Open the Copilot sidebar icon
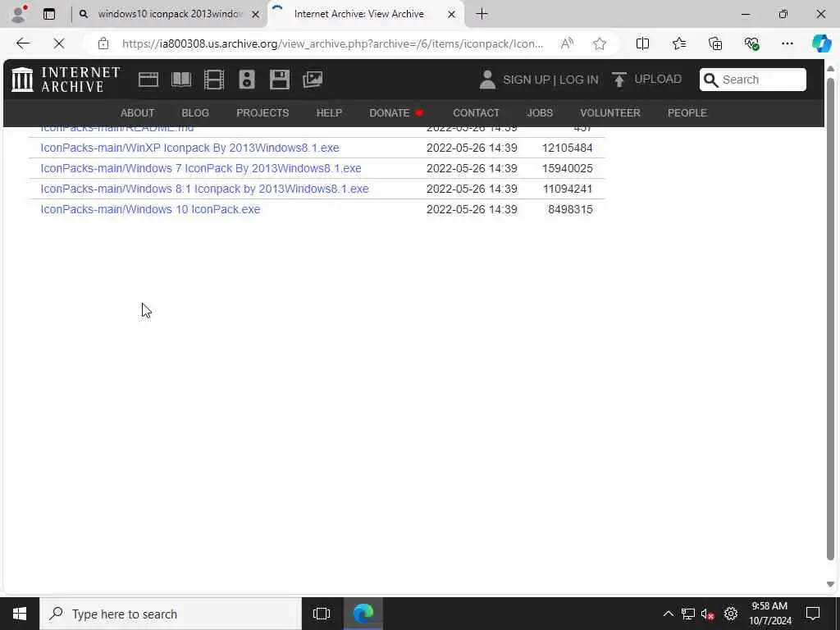 (821, 43)
